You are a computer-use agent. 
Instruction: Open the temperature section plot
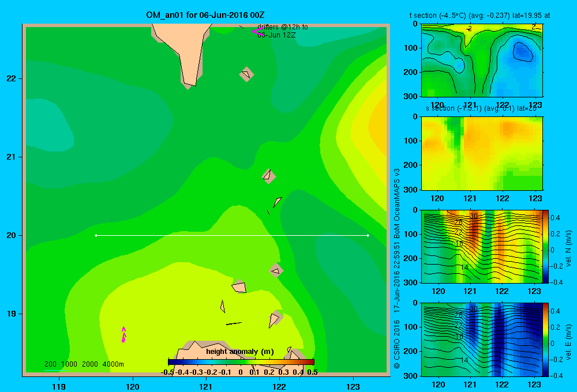pos(482,61)
